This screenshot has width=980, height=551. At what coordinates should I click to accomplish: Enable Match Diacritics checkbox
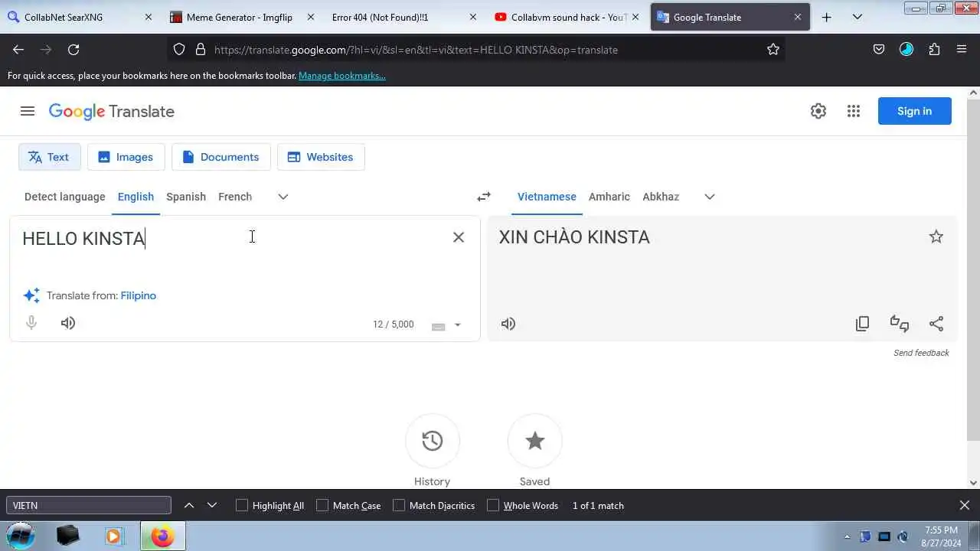tap(399, 505)
